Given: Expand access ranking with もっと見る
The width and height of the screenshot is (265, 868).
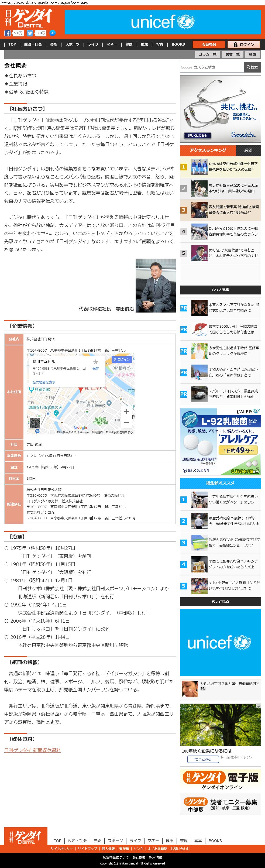Looking at the screenshot, I should pyautogui.click(x=220, y=290).
